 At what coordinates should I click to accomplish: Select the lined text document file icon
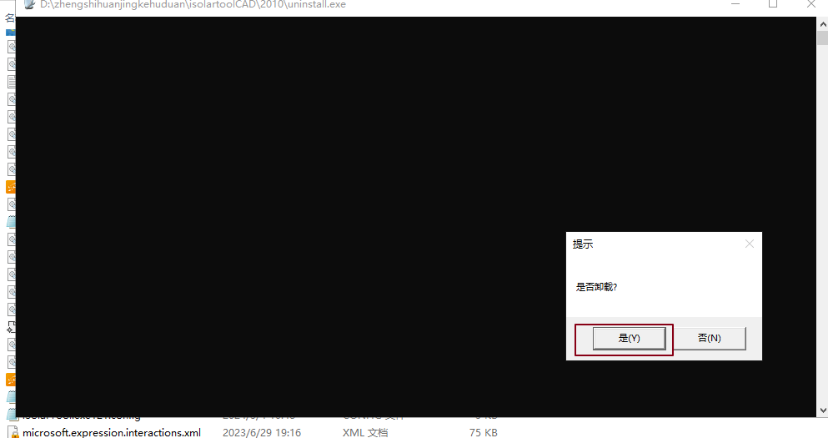(x=11, y=81)
